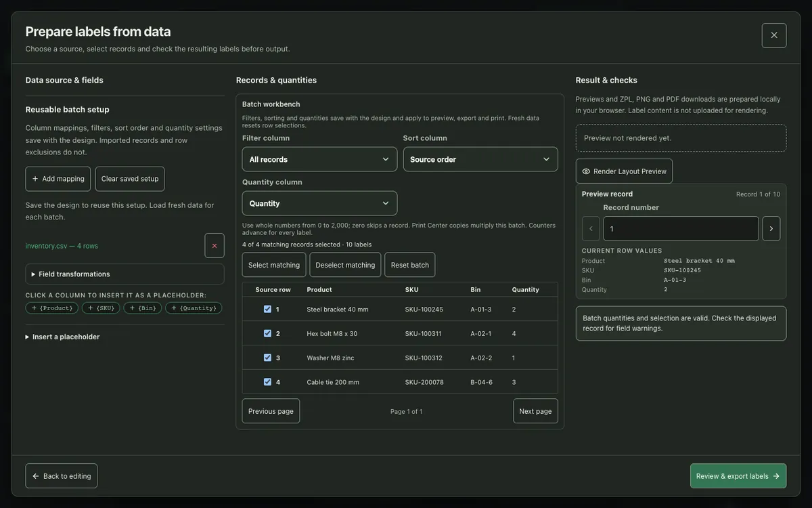This screenshot has width=812, height=508.
Task: Click Washer M8 zinc product cell
Action: point(330,358)
